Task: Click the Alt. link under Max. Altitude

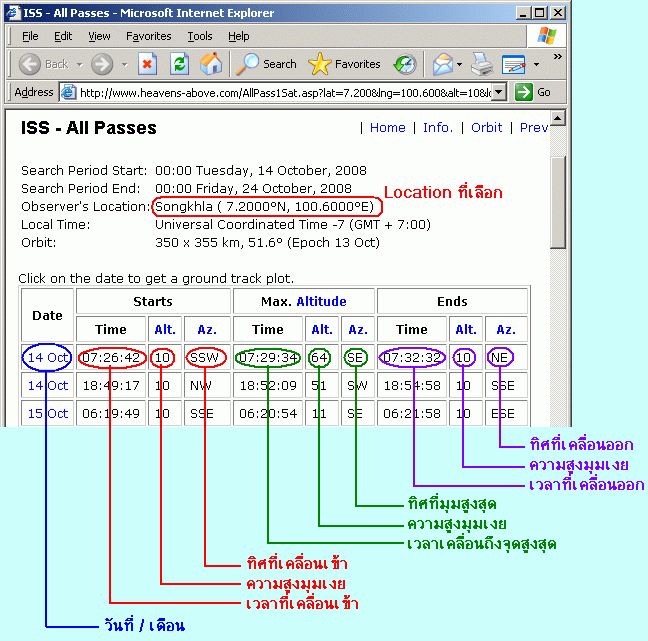Action: [322, 329]
